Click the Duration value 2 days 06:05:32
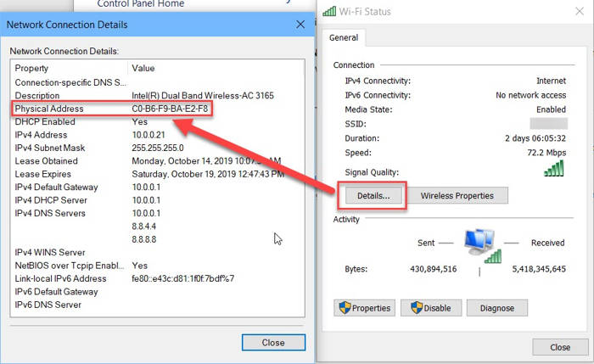Image resolution: width=594 pixels, height=364 pixels. pos(535,138)
